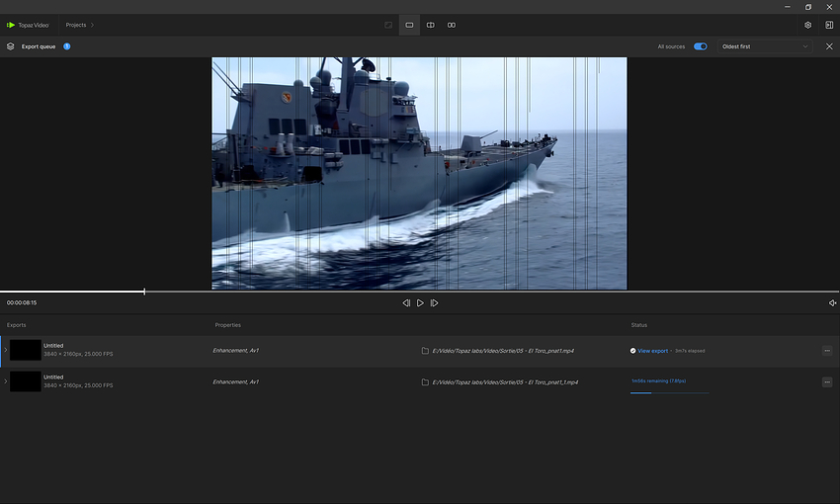Image resolution: width=840 pixels, height=504 pixels.
Task: Mute the preview audio
Action: click(832, 303)
